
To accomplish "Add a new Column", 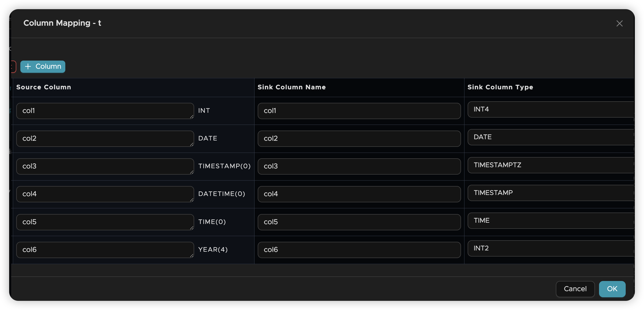I will pyautogui.click(x=43, y=66).
